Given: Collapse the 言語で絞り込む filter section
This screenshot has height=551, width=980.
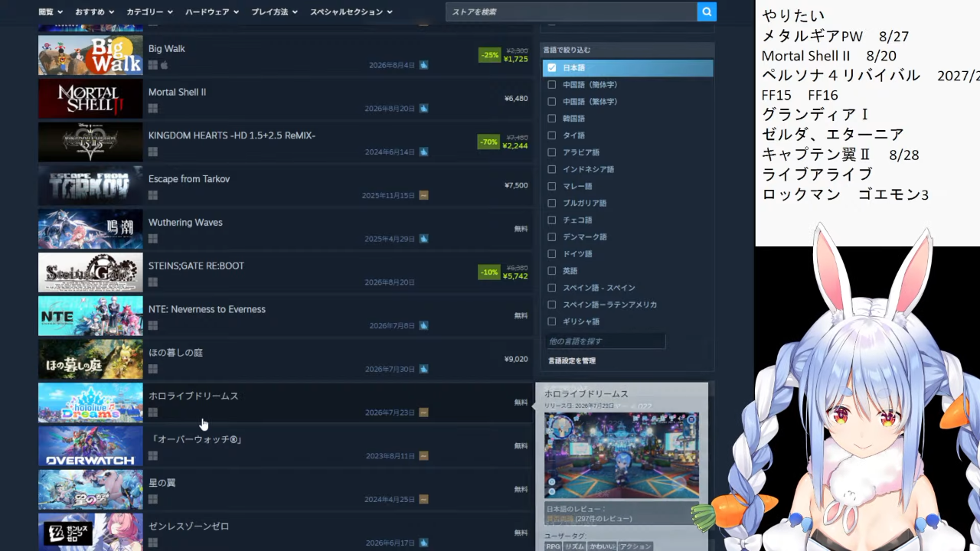Looking at the screenshot, I should coord(627,50).
